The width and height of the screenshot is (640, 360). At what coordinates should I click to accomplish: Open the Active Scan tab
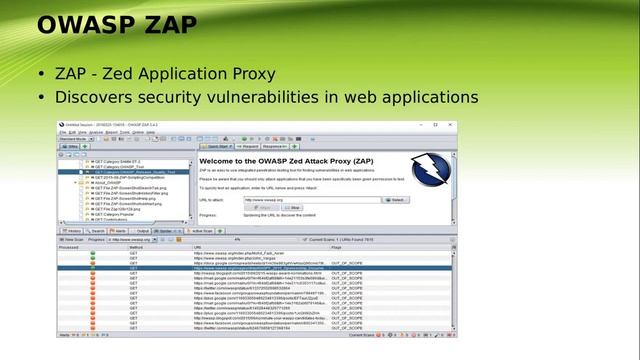(x=200, y=231)
